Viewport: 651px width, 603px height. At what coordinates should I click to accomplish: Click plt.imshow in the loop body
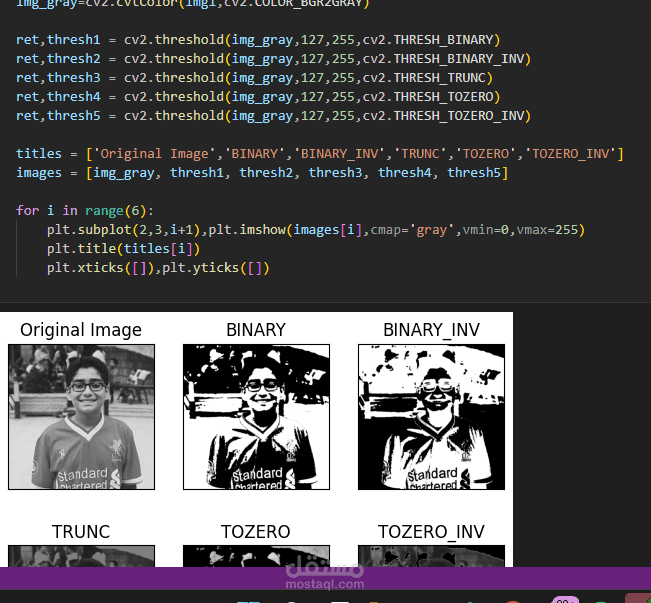click(247, 230)
